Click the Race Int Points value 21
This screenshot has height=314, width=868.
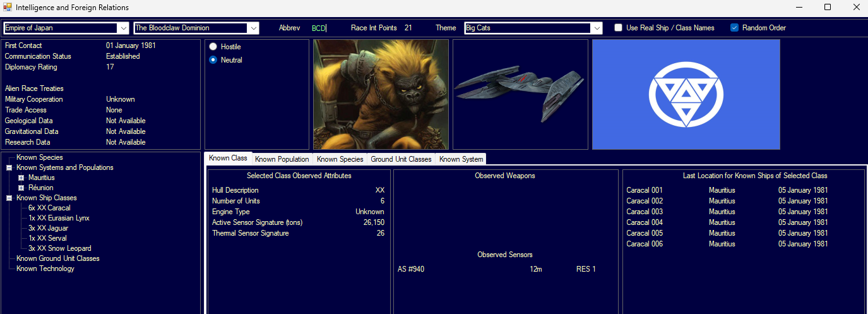coord(408,28)
